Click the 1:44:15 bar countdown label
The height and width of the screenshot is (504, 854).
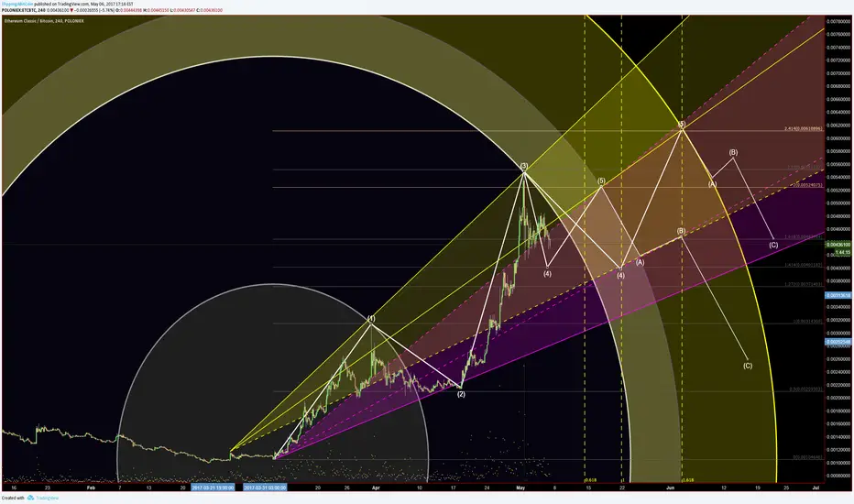pyautogui.click(x=843, y=252)
